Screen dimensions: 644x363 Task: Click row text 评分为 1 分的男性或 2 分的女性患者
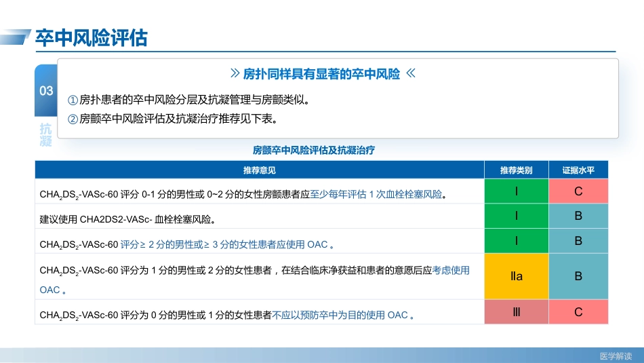[x=196, y=270]
